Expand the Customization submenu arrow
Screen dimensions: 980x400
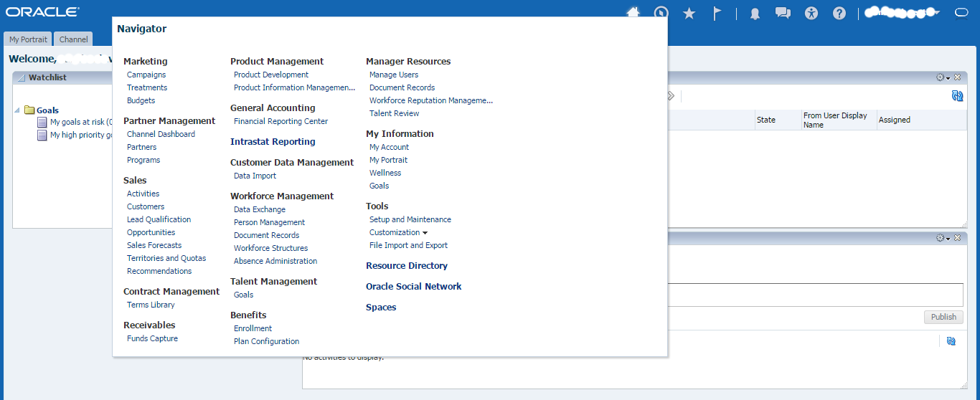click(x=425, y=233)
